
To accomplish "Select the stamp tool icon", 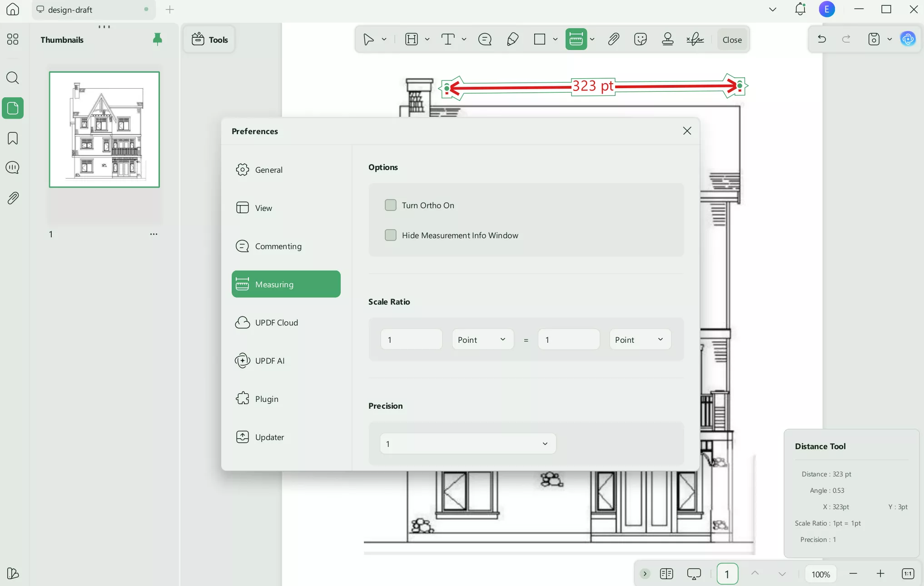I will [x=667, y=40].
